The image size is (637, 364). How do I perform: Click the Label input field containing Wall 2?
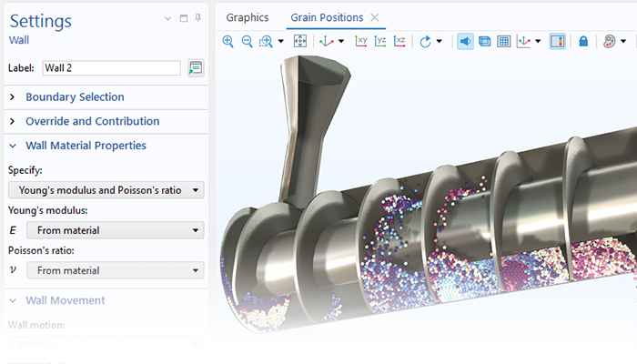111,68
